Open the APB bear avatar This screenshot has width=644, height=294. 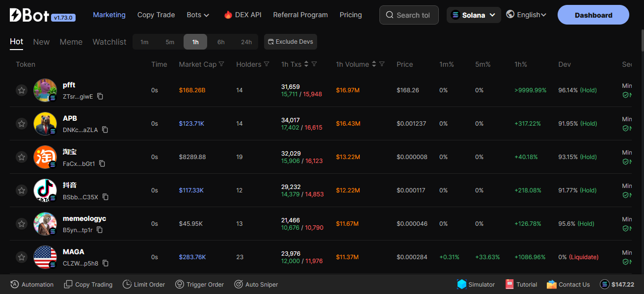click(x=45, y=124)
